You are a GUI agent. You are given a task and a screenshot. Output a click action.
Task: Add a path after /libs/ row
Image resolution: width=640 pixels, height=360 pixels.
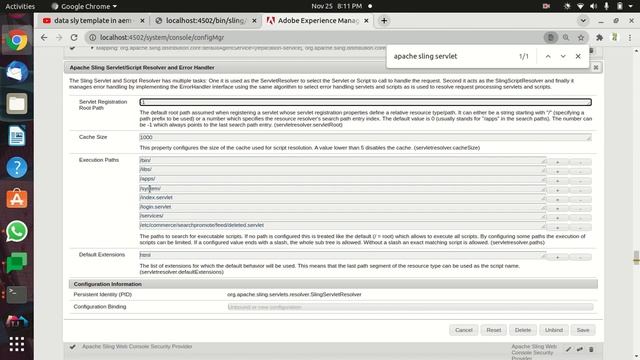click(558, 171)
